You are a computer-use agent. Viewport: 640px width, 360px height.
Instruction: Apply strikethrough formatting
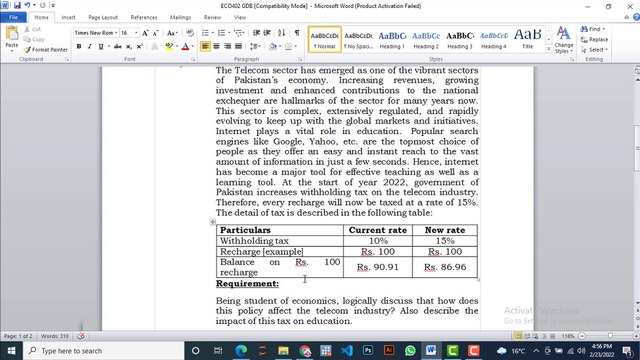coord(118,47)
